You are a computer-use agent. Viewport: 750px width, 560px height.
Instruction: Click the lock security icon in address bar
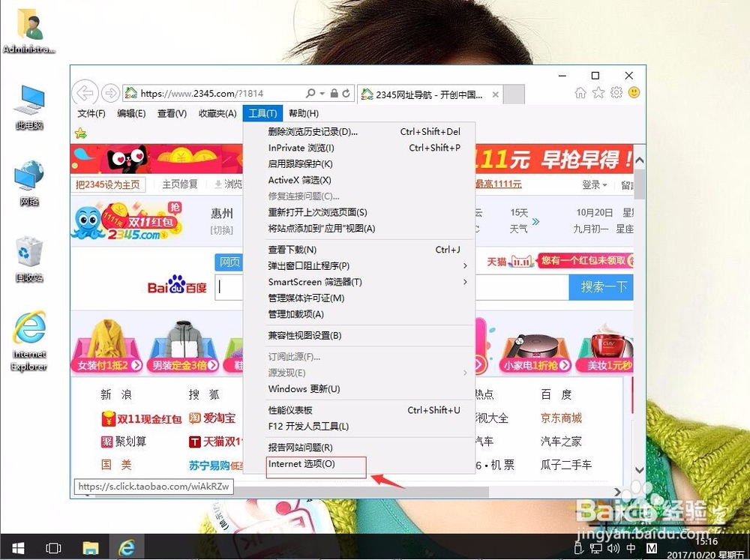pos(334,93)
